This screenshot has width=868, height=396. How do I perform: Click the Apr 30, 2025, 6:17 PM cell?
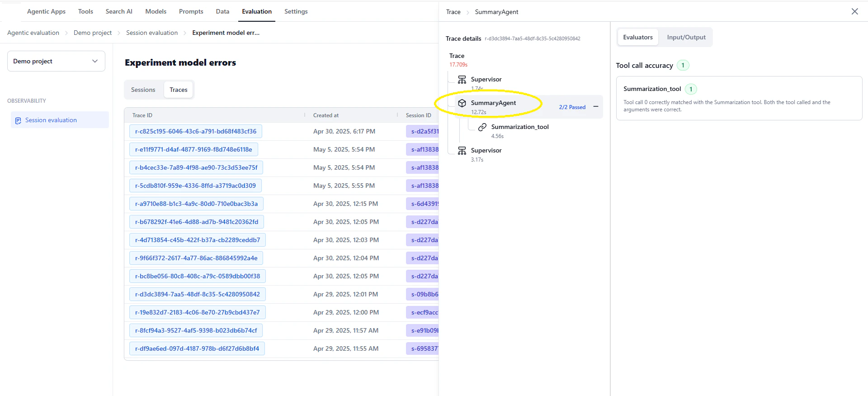[344, 131]
